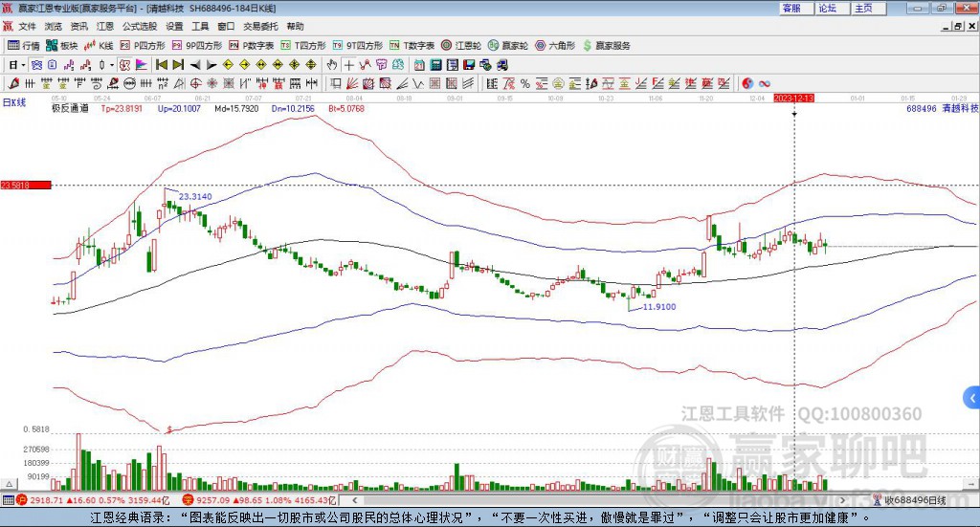Open the 公式选股 menu

[x=140, y=26]
